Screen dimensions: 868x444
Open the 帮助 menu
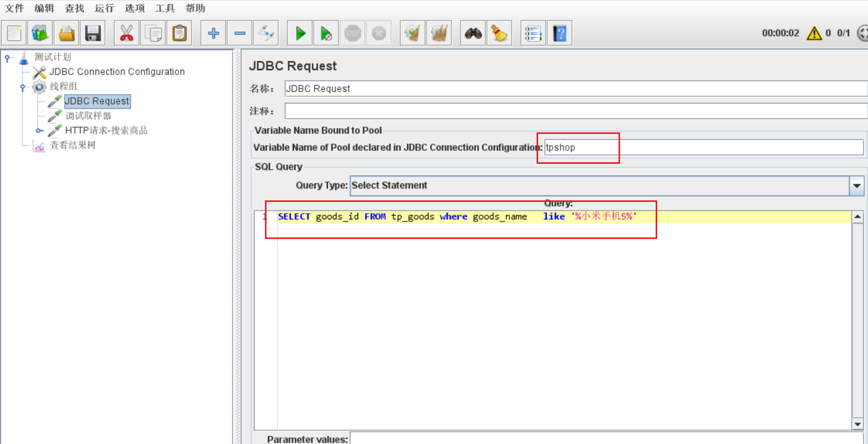(195, 8)
